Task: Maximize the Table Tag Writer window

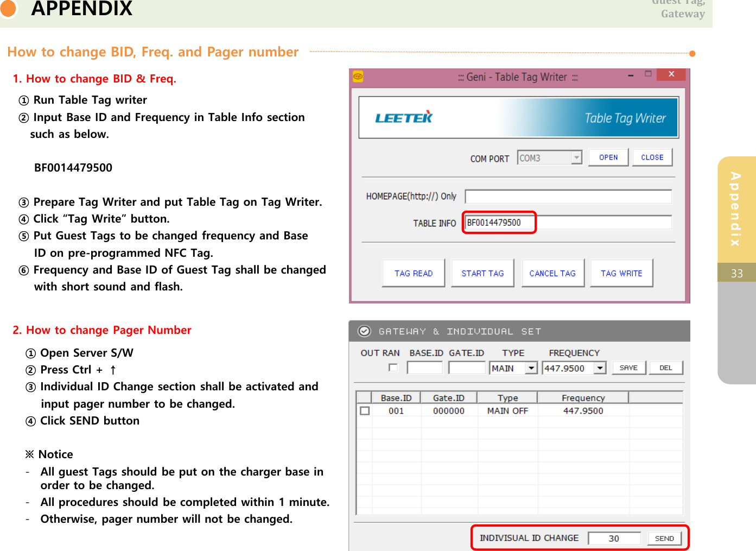Action: (648, 74)
